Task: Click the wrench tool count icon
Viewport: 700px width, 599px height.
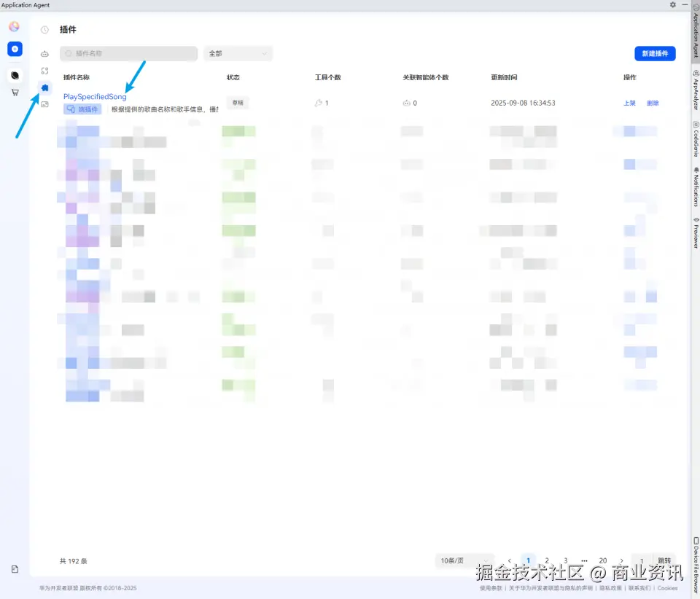Action: tap(319, 103)
